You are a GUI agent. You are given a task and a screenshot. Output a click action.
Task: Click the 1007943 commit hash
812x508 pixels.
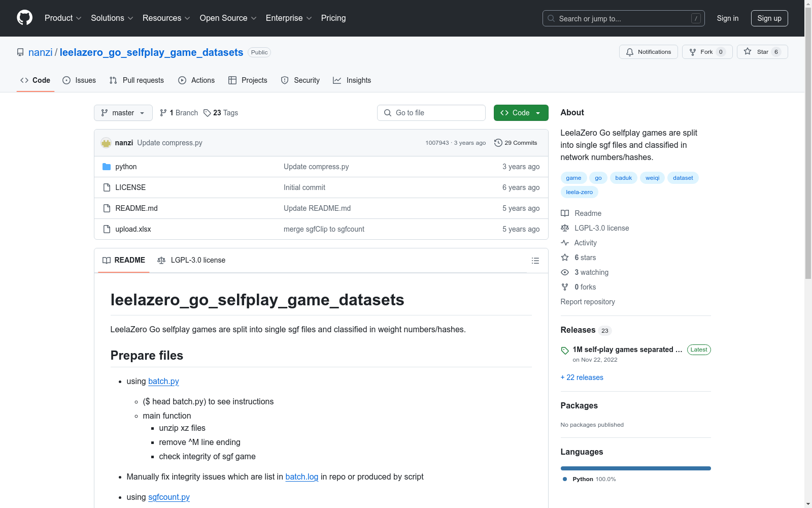click(x=437, y=143)
